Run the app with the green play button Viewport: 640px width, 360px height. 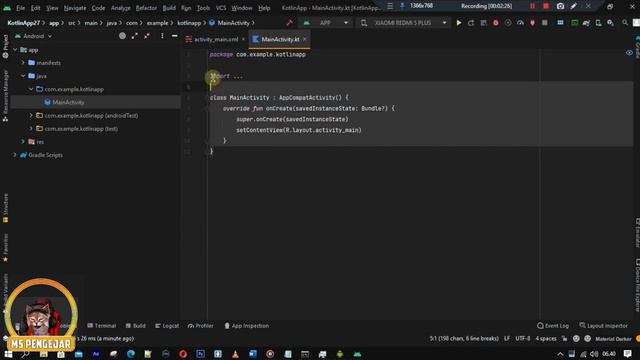458,23
